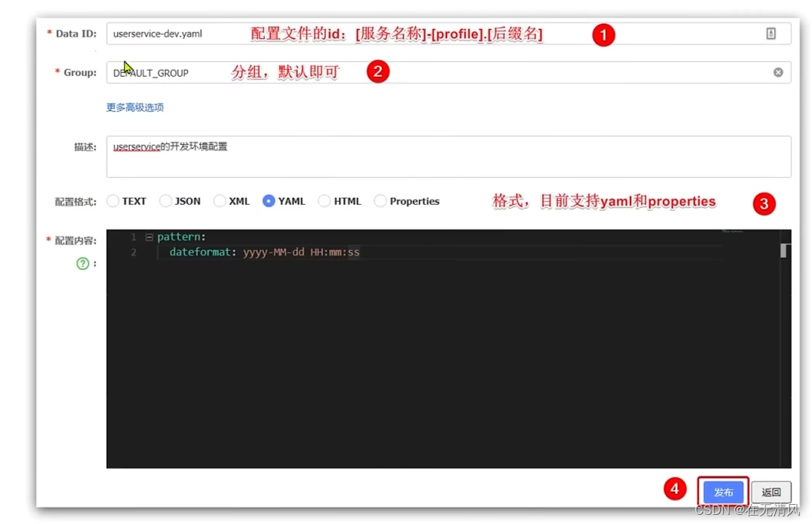Select the HTML format radio button

coord(324,201)
